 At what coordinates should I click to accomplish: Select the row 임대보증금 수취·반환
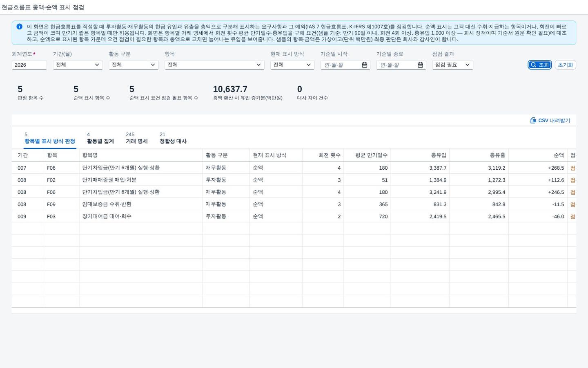coord(294,204)
